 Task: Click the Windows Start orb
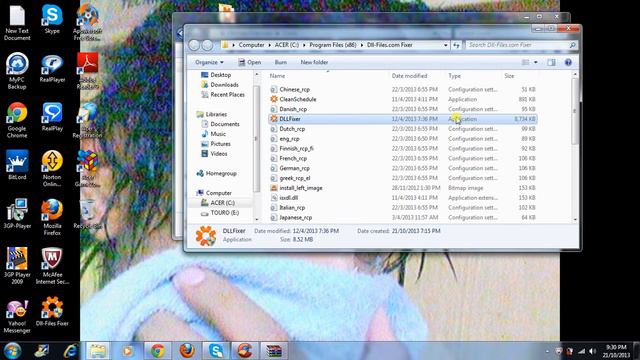(12, 351)
